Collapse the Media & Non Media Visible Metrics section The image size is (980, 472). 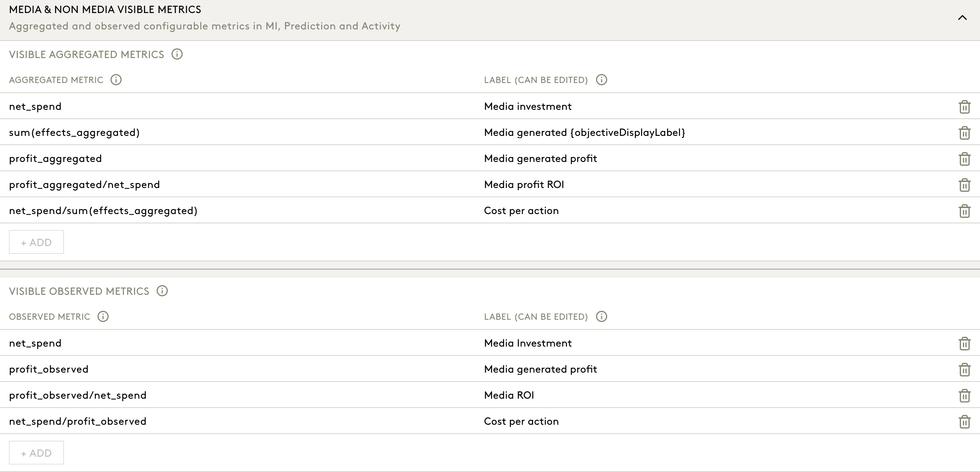(962, 18)
